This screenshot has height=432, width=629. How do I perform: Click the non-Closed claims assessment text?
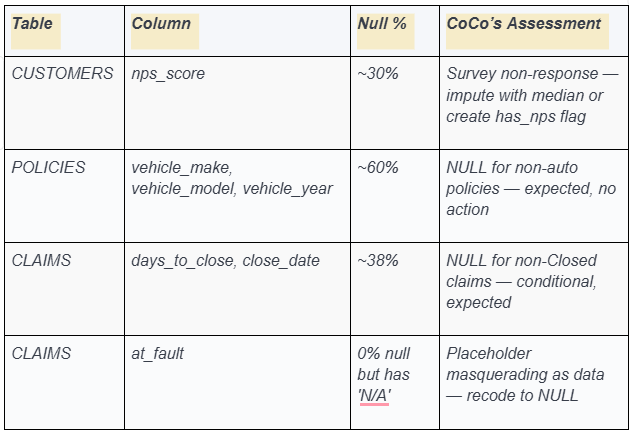point(521,282)
